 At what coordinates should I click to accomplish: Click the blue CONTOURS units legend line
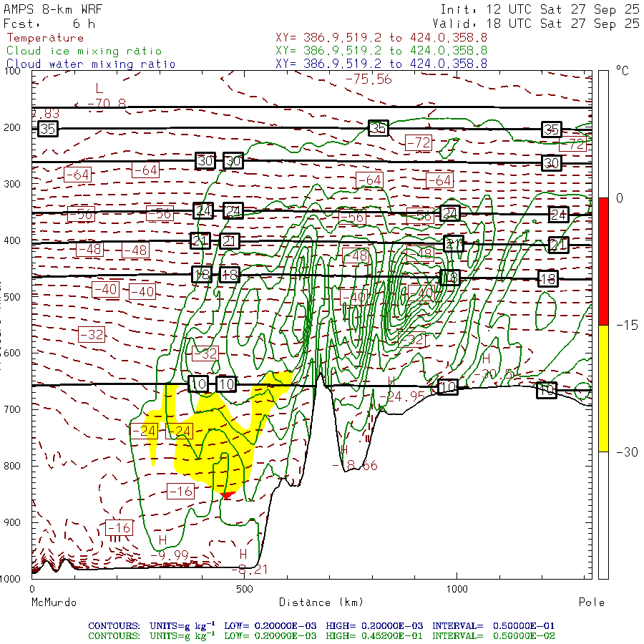coord(321,626)
